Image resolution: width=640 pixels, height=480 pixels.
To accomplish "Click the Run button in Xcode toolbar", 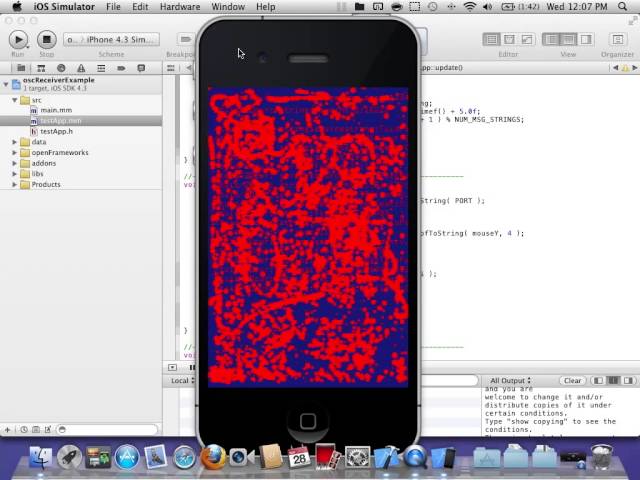I will (x=18, y=40).
